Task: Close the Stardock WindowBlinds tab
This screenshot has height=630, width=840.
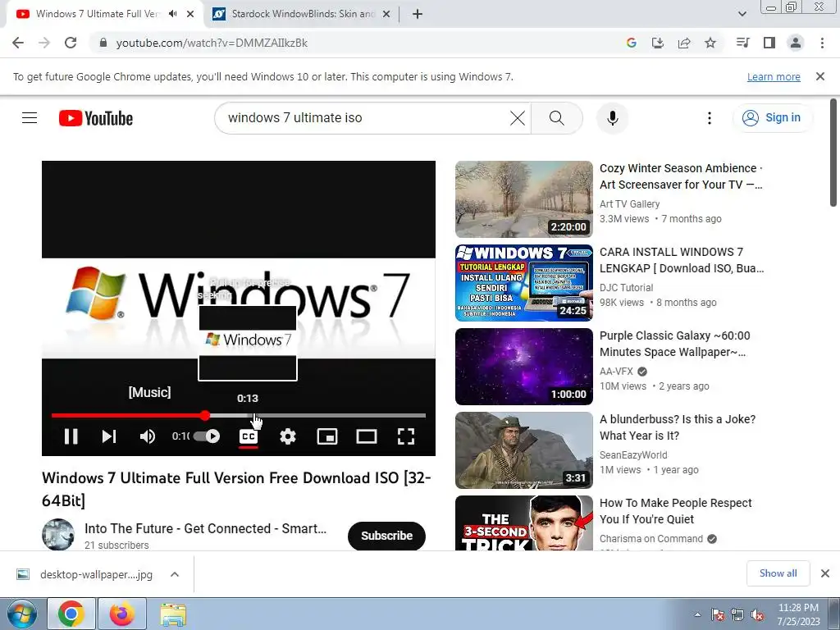Action: (386, 14)
